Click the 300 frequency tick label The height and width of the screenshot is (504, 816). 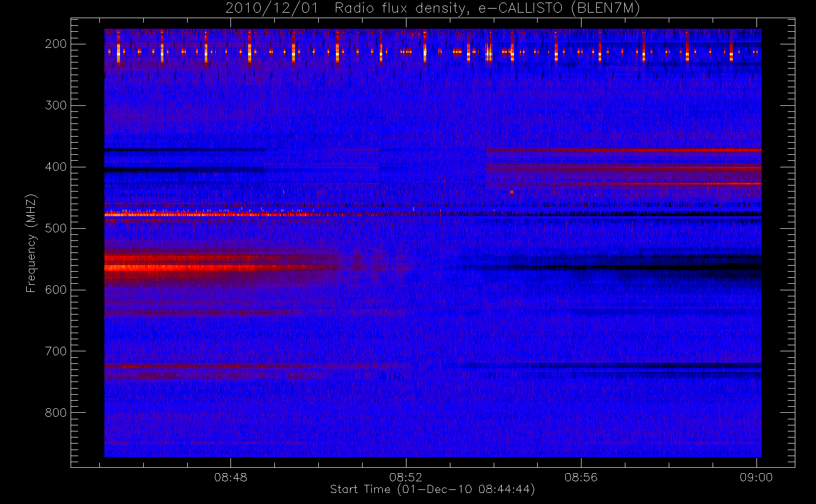56,105
